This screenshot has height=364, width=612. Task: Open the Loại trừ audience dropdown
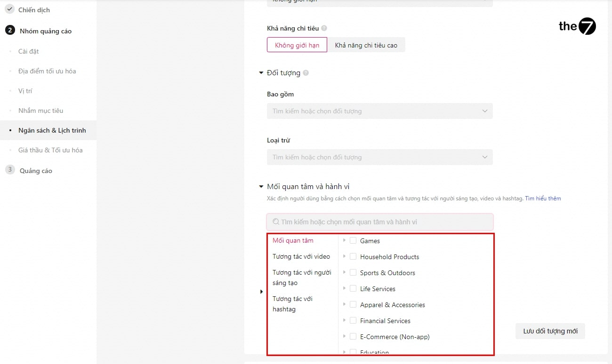coord(379,157)
